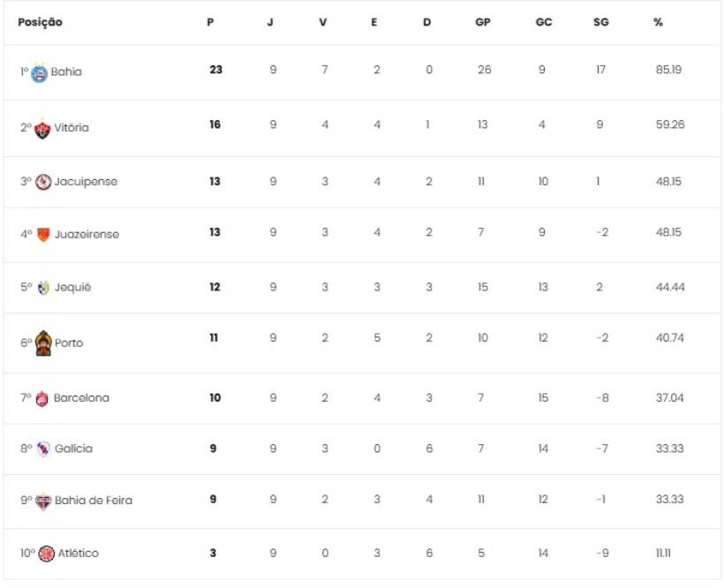Click Bahia's 23 points cell

(215, 70)
